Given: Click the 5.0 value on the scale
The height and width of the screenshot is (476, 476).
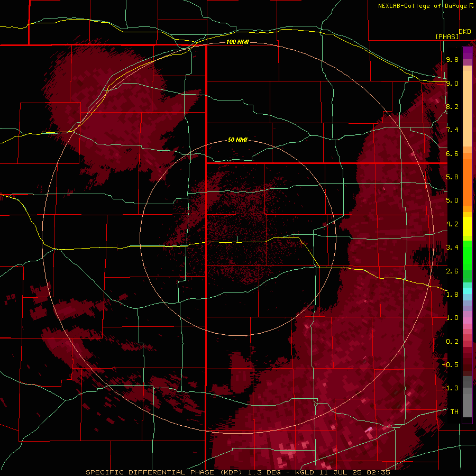Looking at the screenshot, I should pyautogui.click(x=452, y=200).
